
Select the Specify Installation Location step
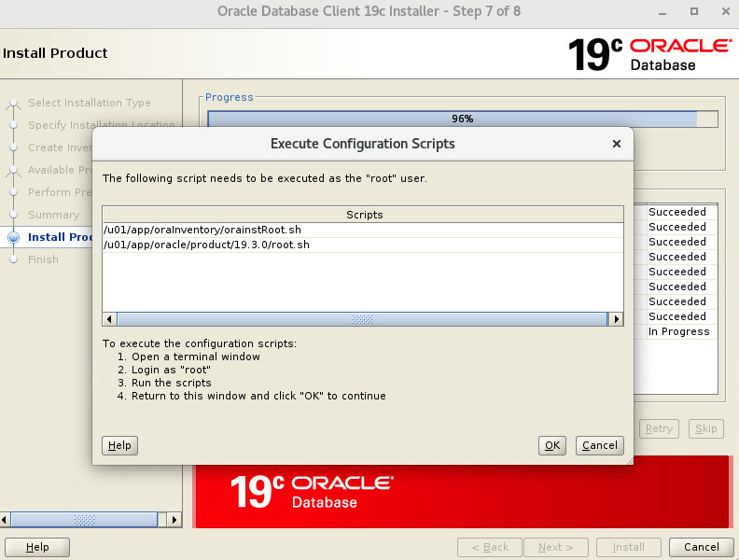pyautogui.click(x=102, y=125)
